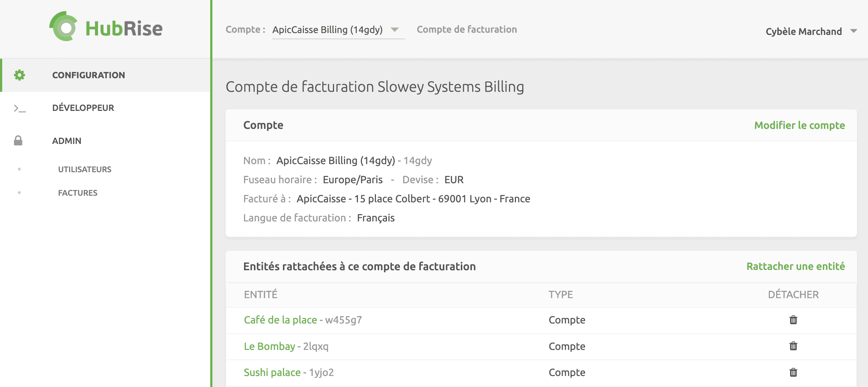
Task: Click the Admin lock icon
Action: tap(18, 141)
